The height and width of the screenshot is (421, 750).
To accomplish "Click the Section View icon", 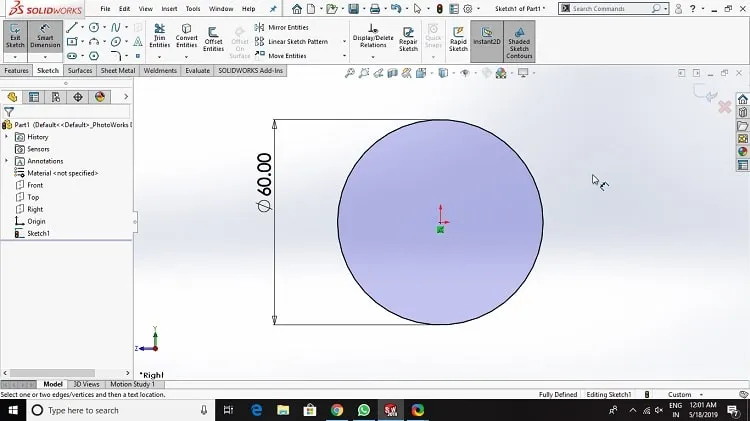I will [x=393, y=73].
